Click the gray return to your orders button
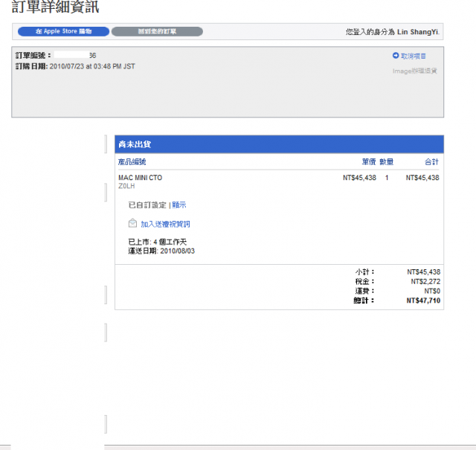 click(x=157, y=31)
